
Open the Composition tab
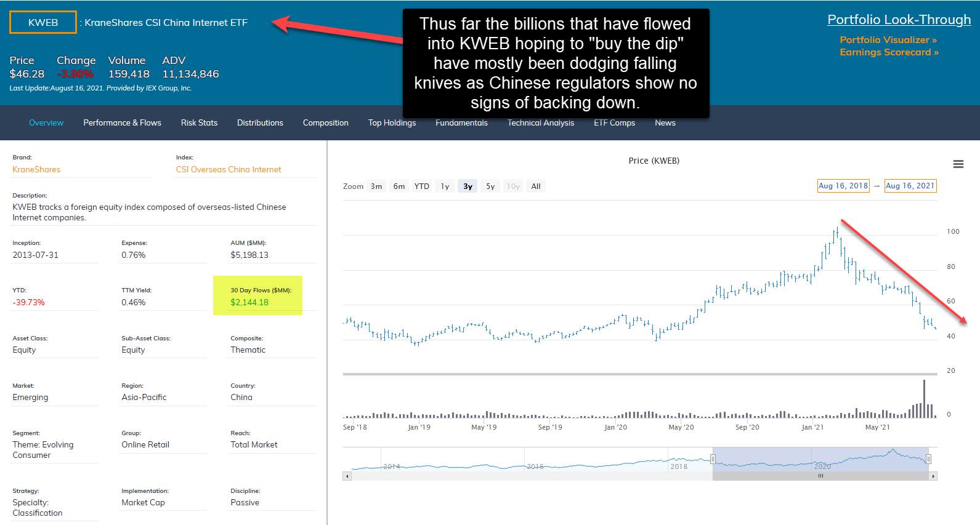pos(326,123)
